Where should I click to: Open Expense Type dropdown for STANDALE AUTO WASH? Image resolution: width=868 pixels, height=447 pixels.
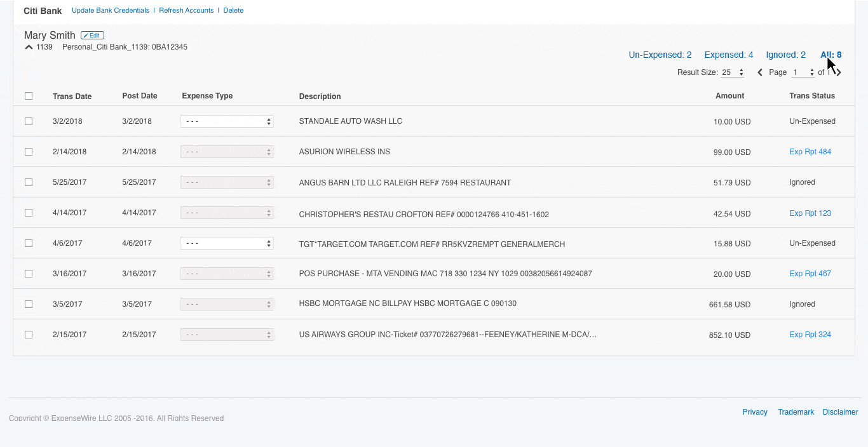pos(227,121)
